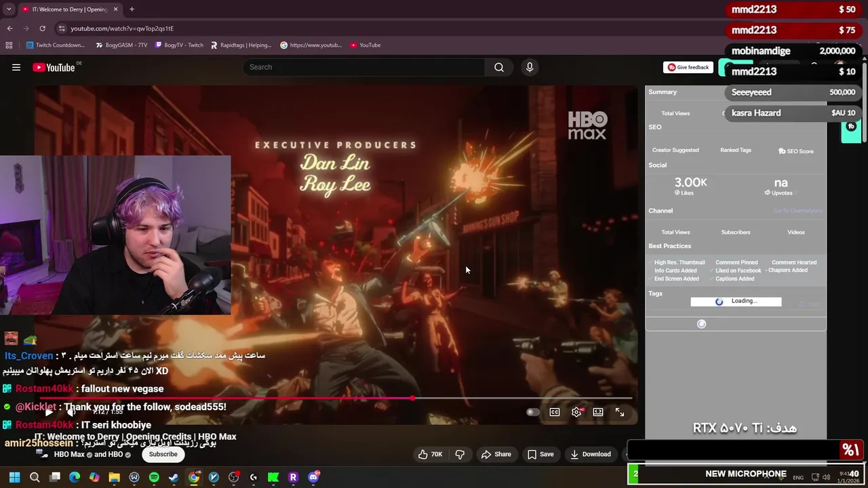
Task: Click the search magnifier button
Action: [x=499, y=67]
